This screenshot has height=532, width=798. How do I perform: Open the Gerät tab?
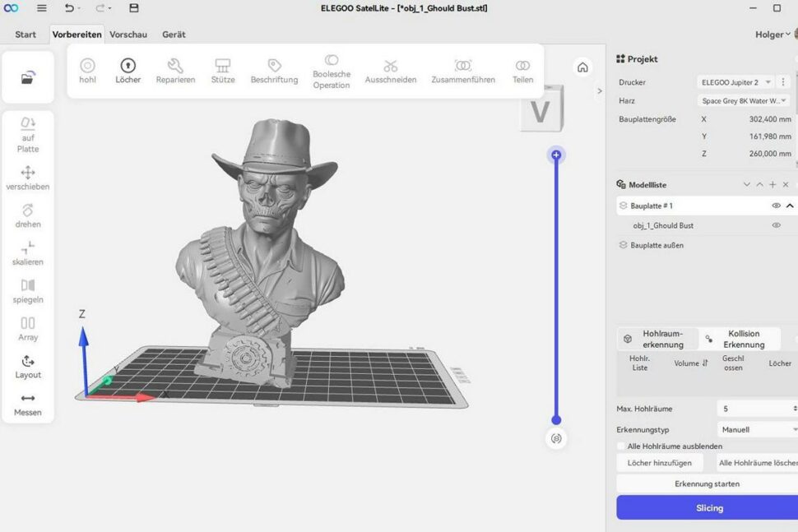[x=174, y=35]
